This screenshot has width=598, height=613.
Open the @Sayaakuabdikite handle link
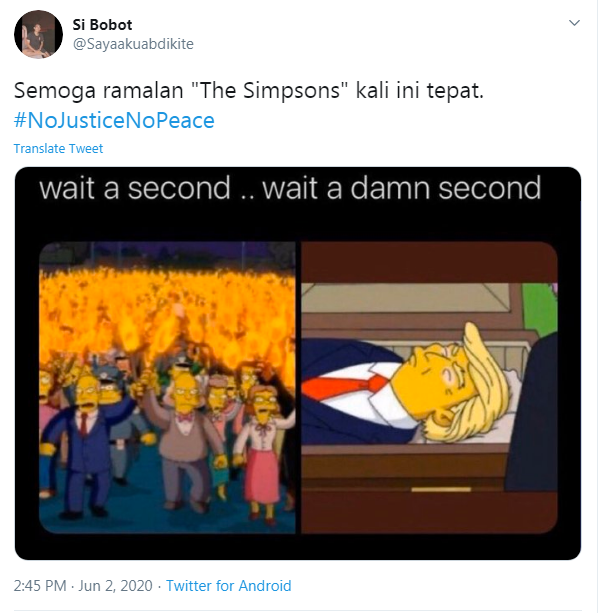tap(133, 44)
